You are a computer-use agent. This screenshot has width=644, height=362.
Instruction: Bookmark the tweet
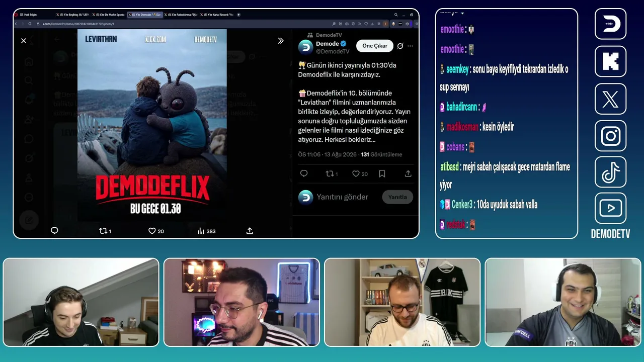point(382,173)
